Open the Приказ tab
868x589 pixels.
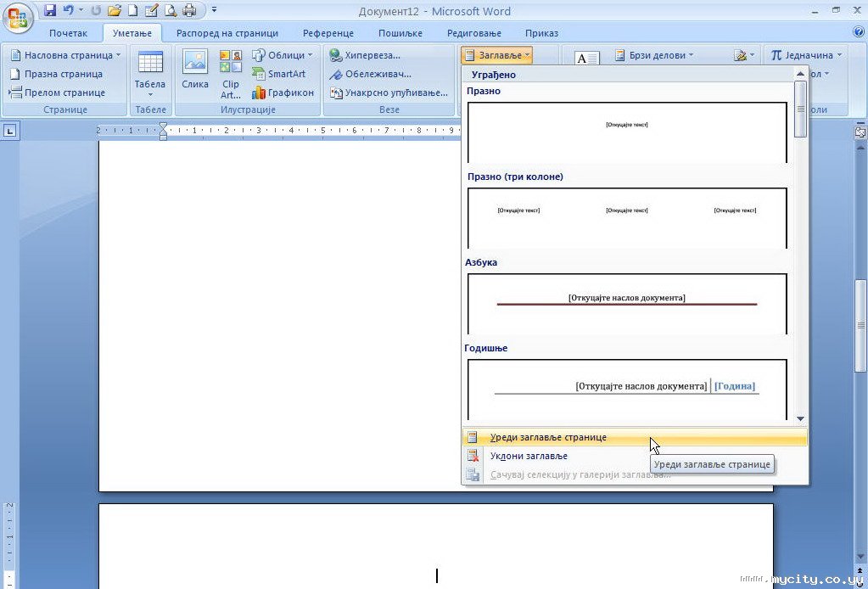coord(542,33)
